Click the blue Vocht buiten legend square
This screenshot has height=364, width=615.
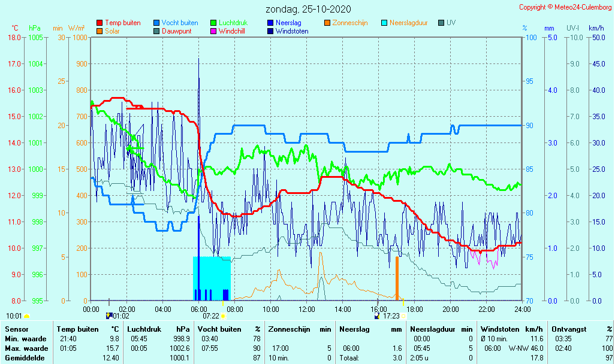(156, 23)
